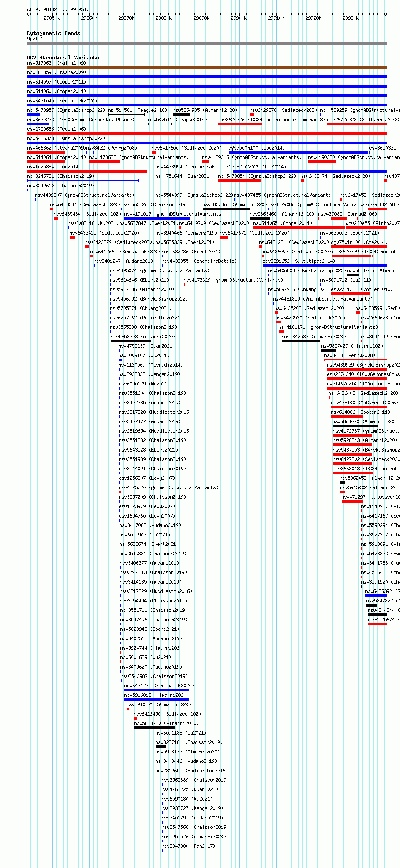The height and width of the screenshot is (868, 400).
Task: Open nsv1120569 (Alsmadi2014) entry
Action: [151, 365]
